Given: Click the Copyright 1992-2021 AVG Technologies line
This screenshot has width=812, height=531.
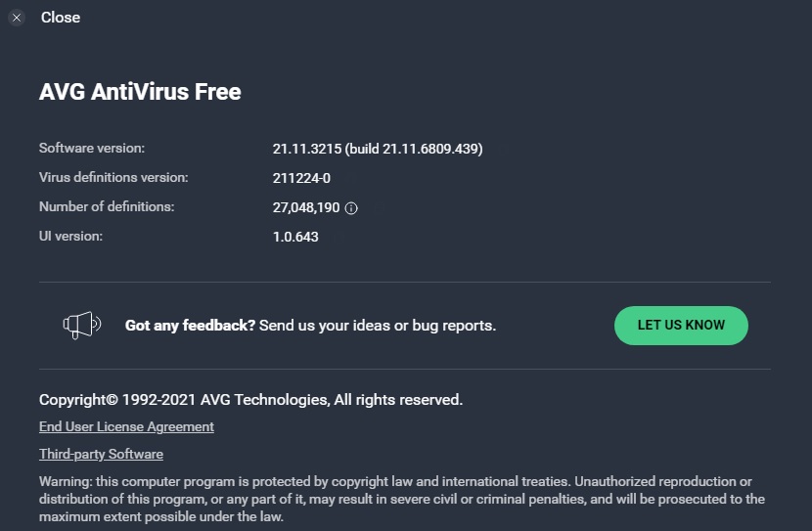Looking at the screenshot, I should [250, 400].
